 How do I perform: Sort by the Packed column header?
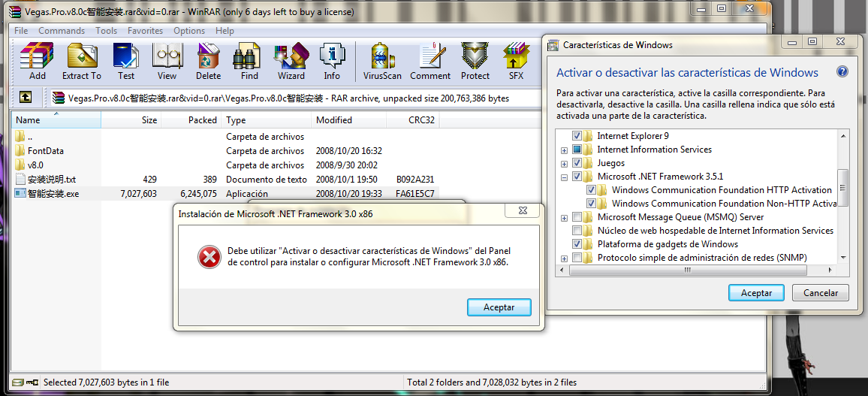point(191,119)
